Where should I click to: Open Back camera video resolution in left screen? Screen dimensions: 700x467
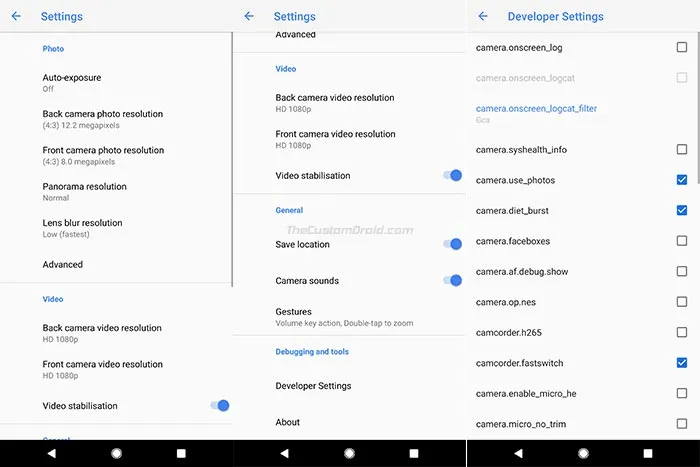116,333
